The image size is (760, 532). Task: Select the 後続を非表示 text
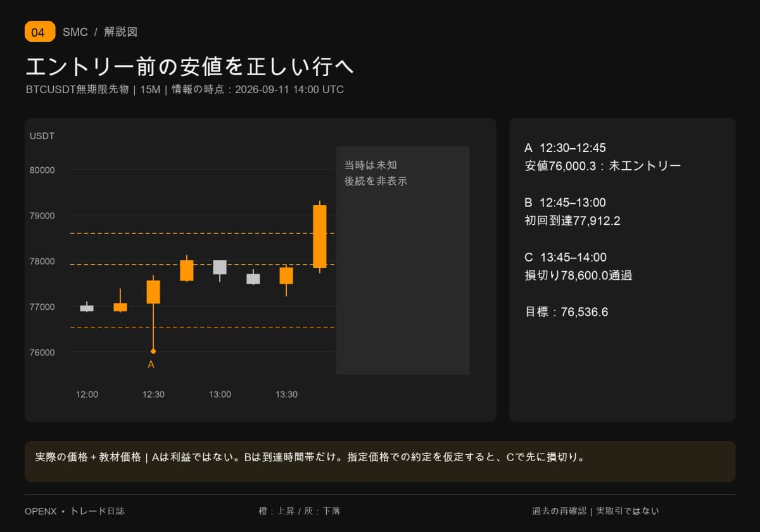(376, 181)
